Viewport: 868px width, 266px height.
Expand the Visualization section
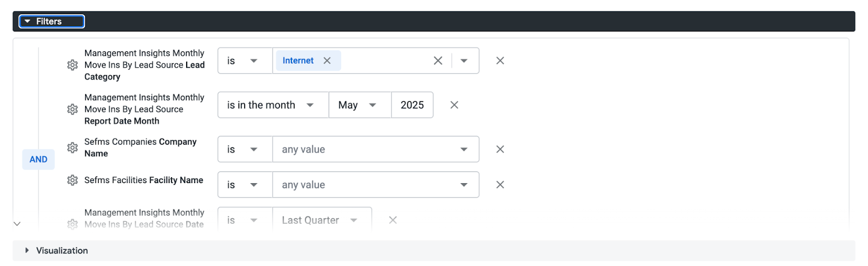pos(61,250)
